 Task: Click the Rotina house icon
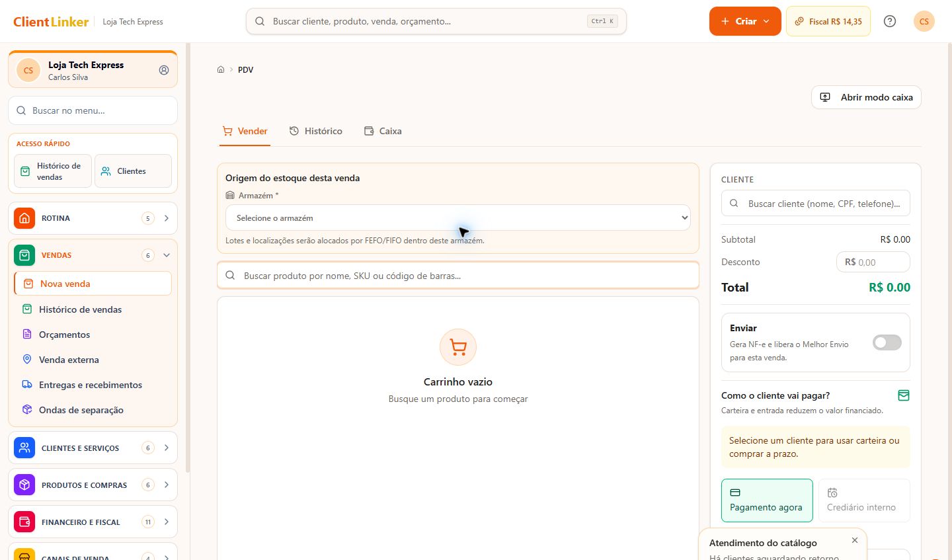coord(24,218)
